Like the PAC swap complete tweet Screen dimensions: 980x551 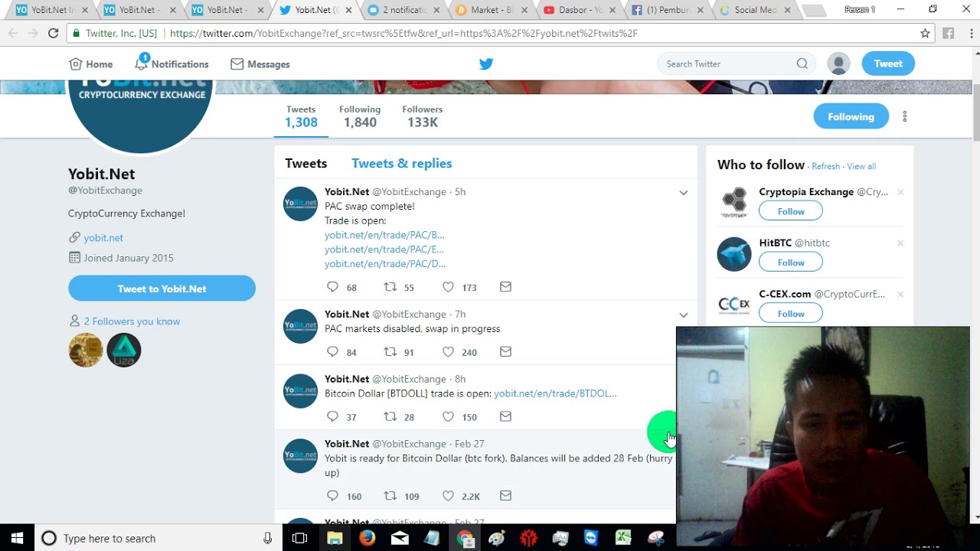point(448,287)
